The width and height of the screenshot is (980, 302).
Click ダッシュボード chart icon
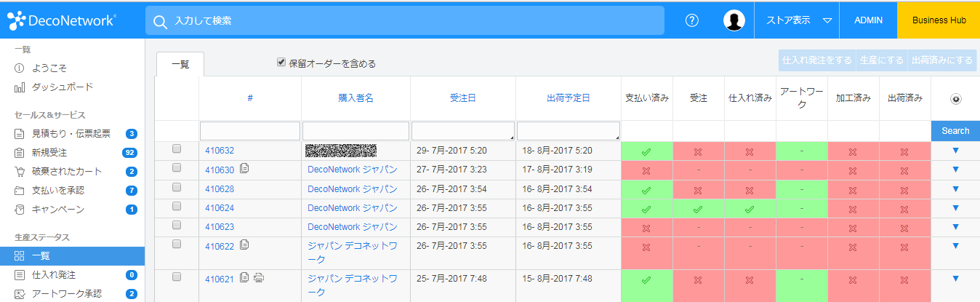click(20, 87)
